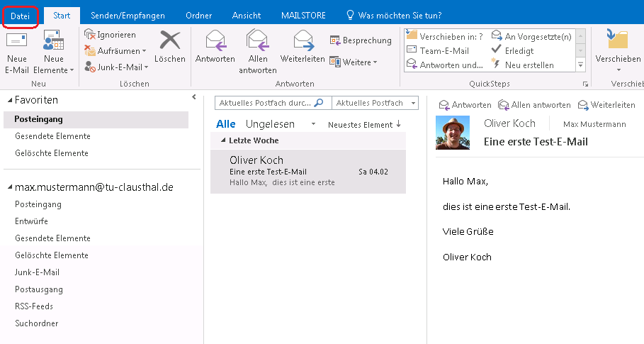
Task: Select the Erledigt quick step
Action: [x=519, y=50]
